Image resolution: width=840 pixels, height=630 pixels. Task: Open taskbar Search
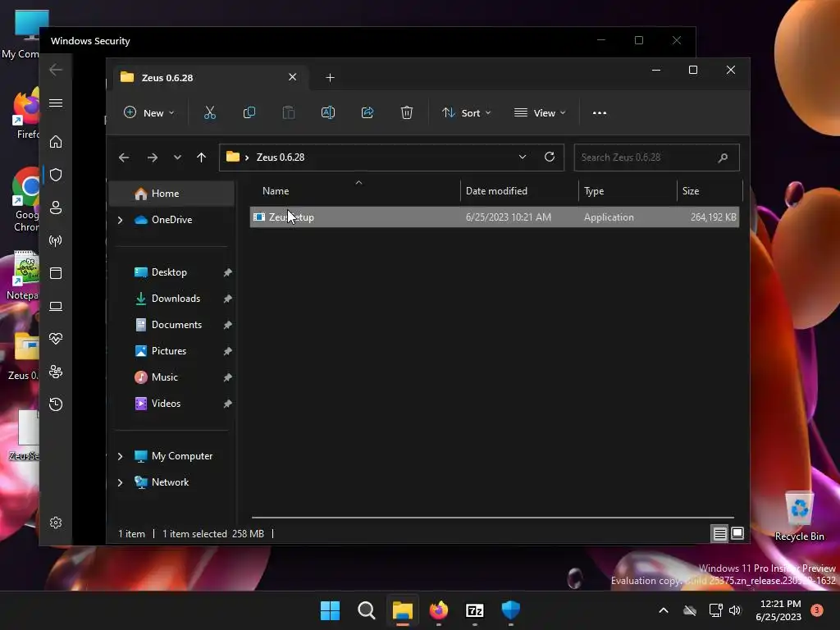coord(367,610)
